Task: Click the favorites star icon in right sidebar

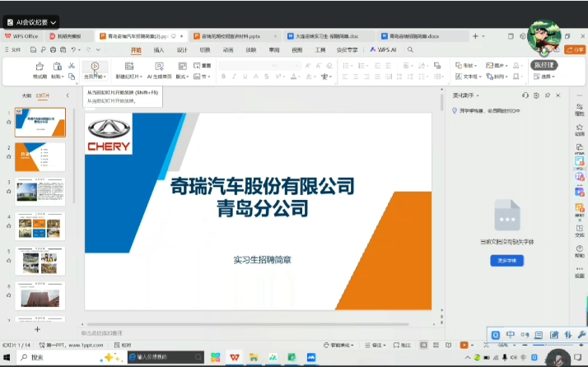Action: [580, 126]
